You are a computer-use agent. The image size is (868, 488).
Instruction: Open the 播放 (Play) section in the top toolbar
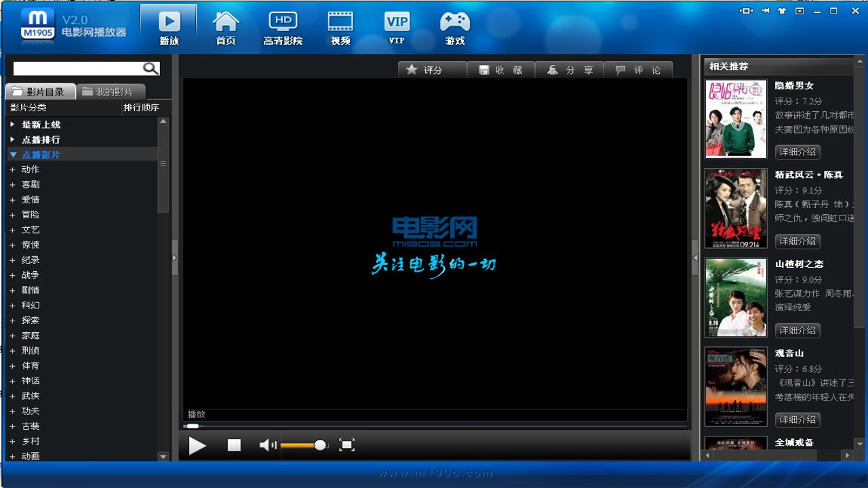169,27
